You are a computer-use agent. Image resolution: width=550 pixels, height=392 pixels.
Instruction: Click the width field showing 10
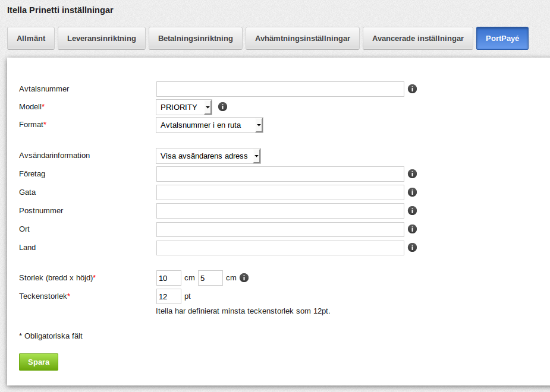tap(169, 278)
